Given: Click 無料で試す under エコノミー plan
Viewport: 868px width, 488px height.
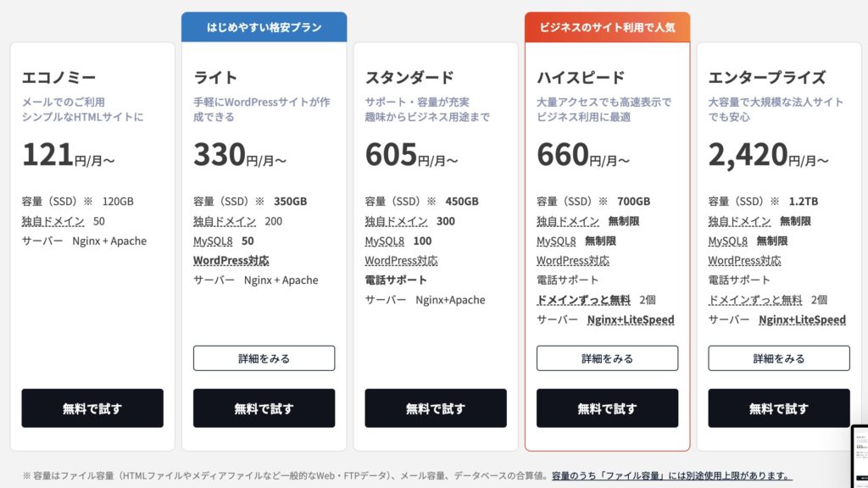Looking at the screenshot, I should click(x=92, y=408).
